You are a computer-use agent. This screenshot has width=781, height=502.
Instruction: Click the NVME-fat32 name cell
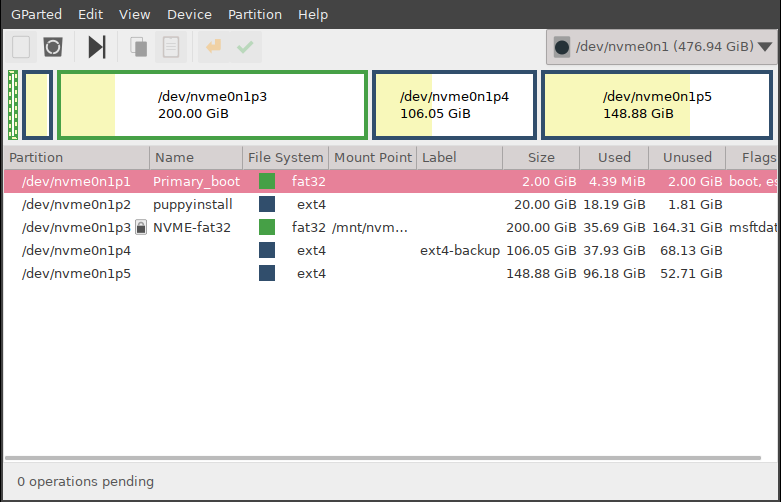[x=192, y=228]
